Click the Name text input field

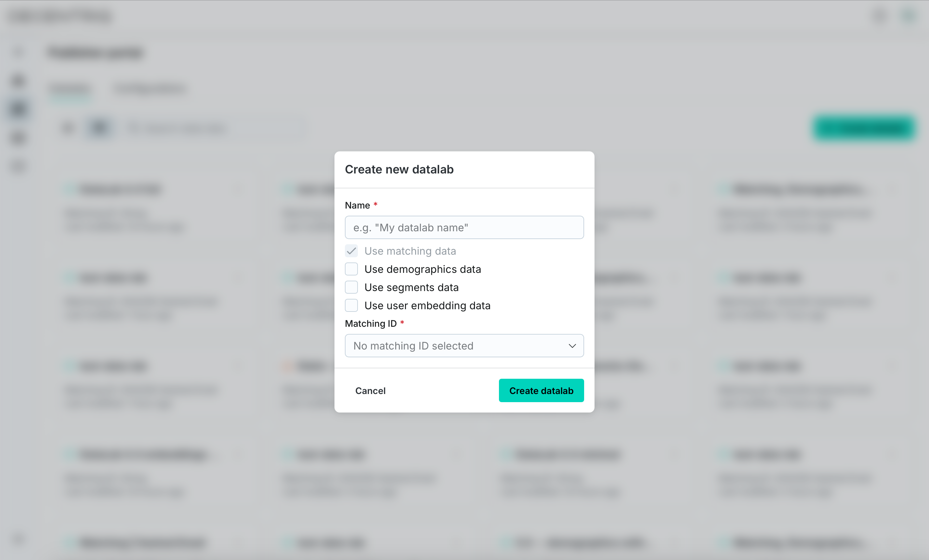click(x=464, y=228)
